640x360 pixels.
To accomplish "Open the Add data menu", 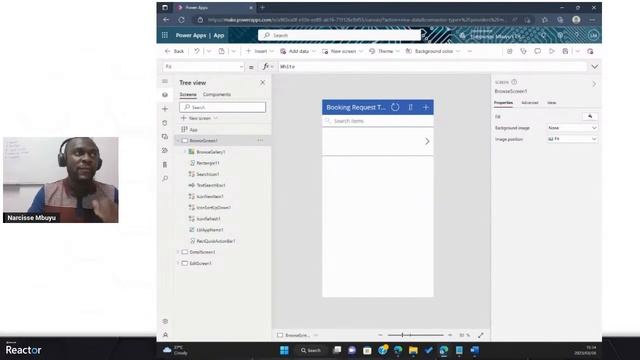I will 298,51.
